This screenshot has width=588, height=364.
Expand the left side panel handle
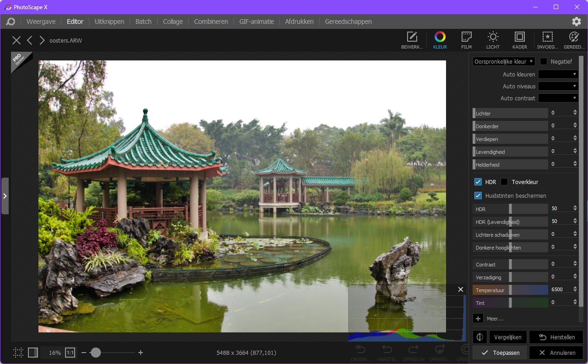coord(5,196)
